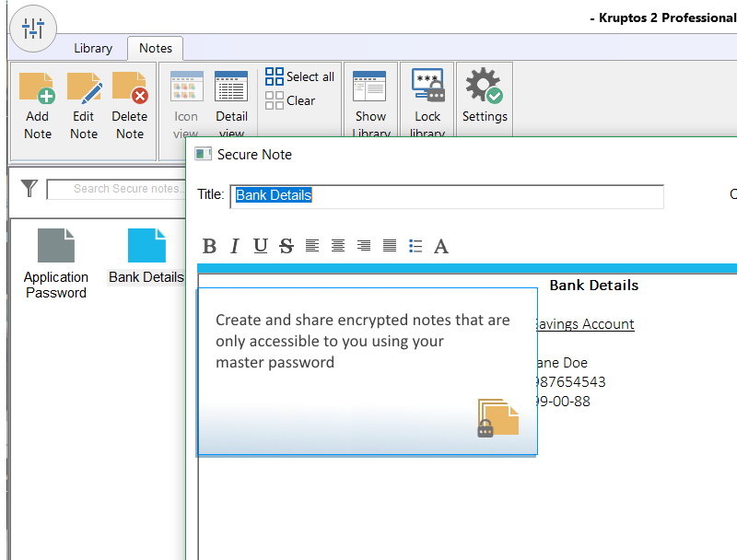Toggle Underline formatting

click(261, 246)
